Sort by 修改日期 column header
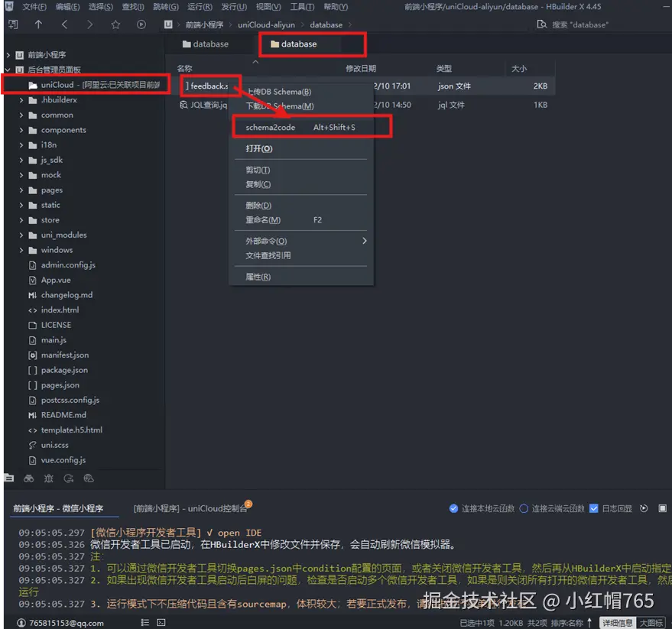Image resolution: width=672 pixels, height=629 pixels. (x=361, y=69)
